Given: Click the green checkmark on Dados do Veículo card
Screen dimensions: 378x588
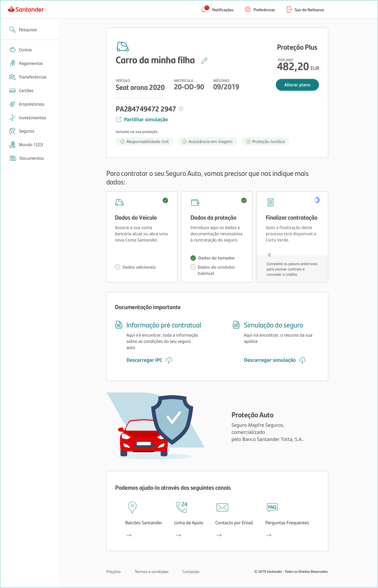Looking at the screenshot, I should coord(165,200).
